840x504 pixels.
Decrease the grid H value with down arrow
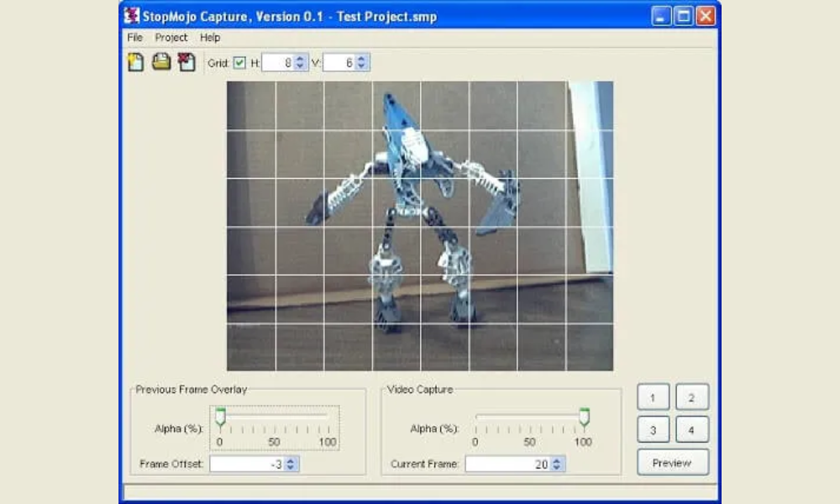tap(300, 66)
